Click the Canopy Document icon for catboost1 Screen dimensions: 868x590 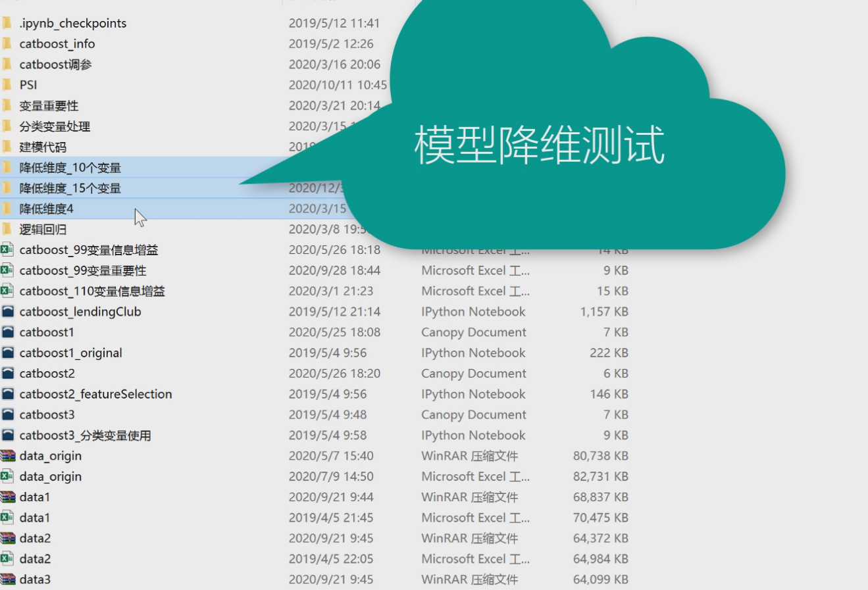click(10, 332)
